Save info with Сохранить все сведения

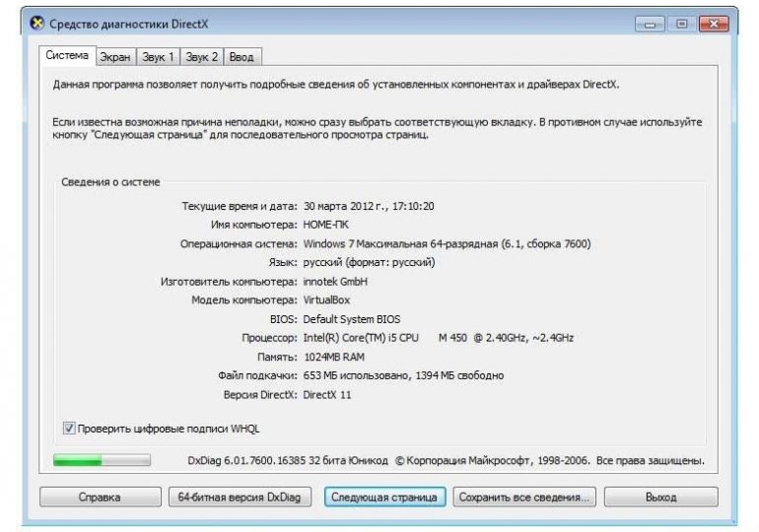[x=524, y=498]
